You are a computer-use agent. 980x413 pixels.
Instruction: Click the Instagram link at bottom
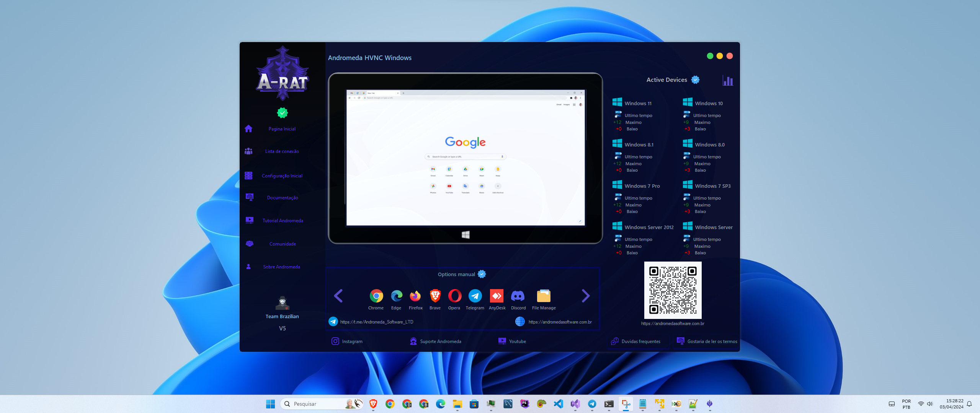pyautogui.click(x=351, y=341)
